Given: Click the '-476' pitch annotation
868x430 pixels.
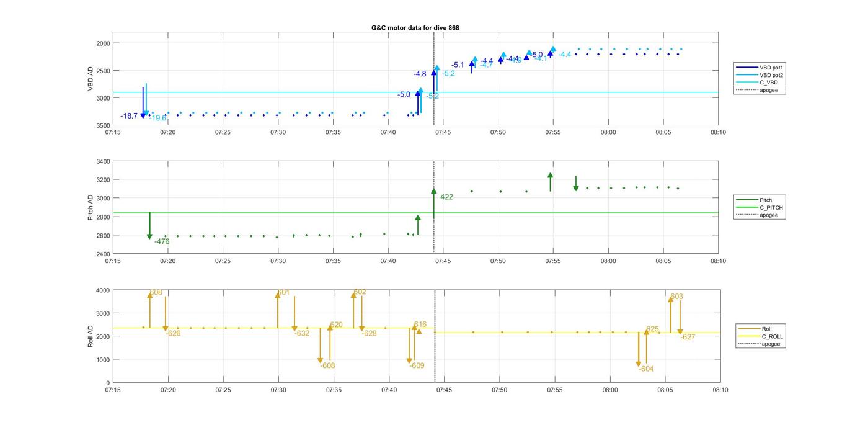Looking at the screenshot, I should click(162, 241).
